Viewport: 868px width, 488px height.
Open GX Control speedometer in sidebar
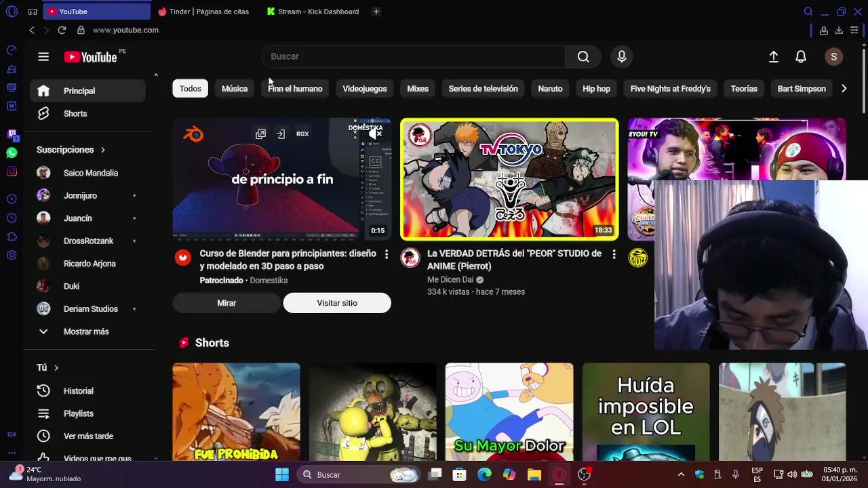tap(12, 50)
